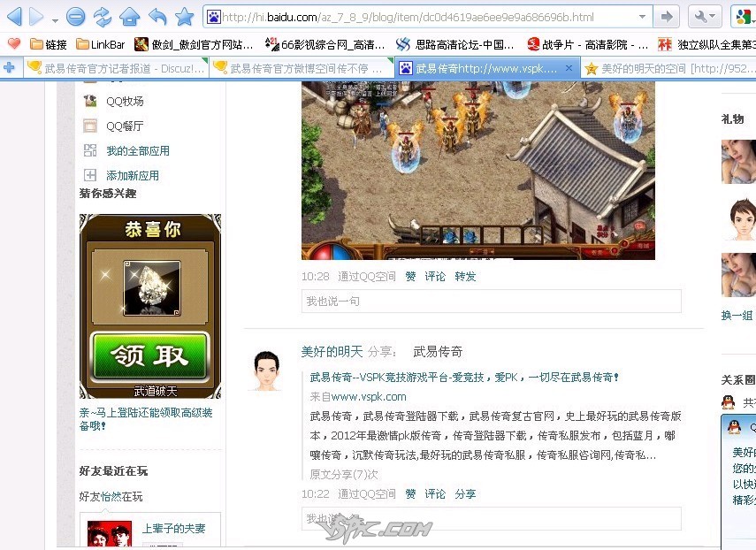Open 武易传奇--VSPK竞技游戏平台 shared title link
This screenshot has height=550, width=756.
point(464,377)
